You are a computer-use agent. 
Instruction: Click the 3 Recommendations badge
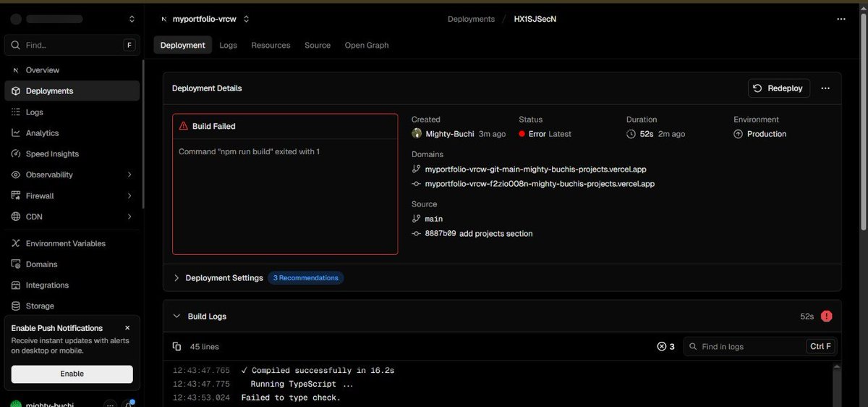(305, 278)
